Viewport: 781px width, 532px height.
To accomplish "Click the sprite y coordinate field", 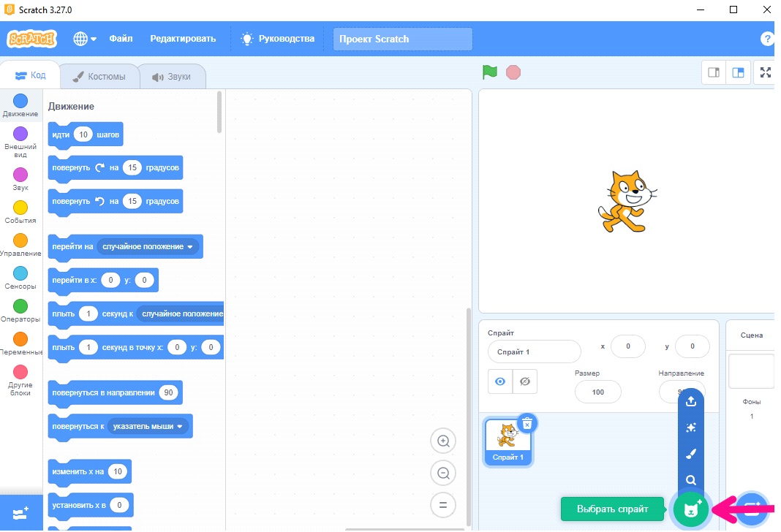I will point(692,346).
